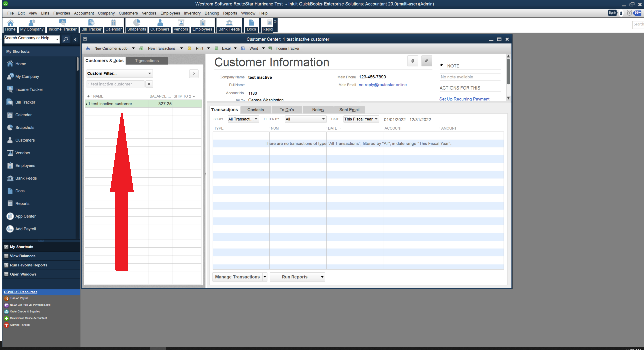
Task: Sort customers by the NAME column header
Action: click(x=98, y=96)
